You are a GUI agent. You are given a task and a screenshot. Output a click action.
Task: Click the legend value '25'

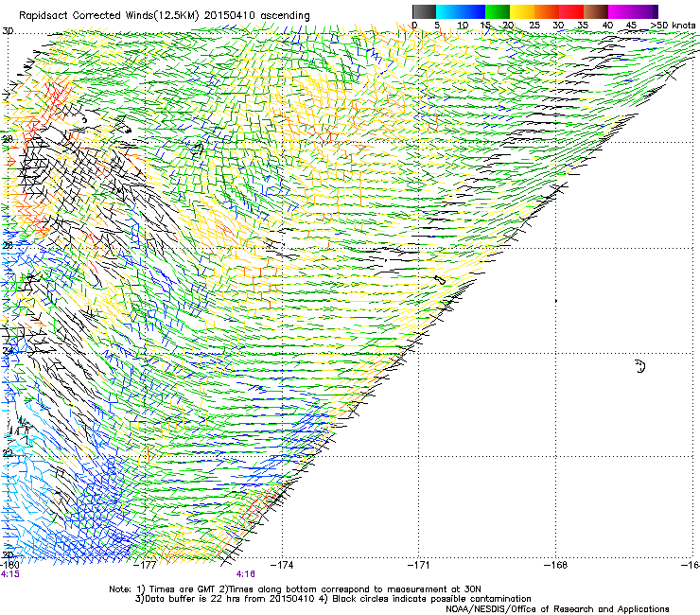pyautogui.click(x=534, y=25)
